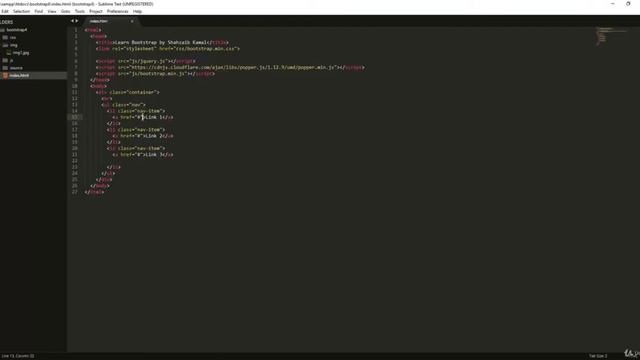Click the class="container" attribute text
Viewport: 640px width, 360px height.
coord(134,92)
